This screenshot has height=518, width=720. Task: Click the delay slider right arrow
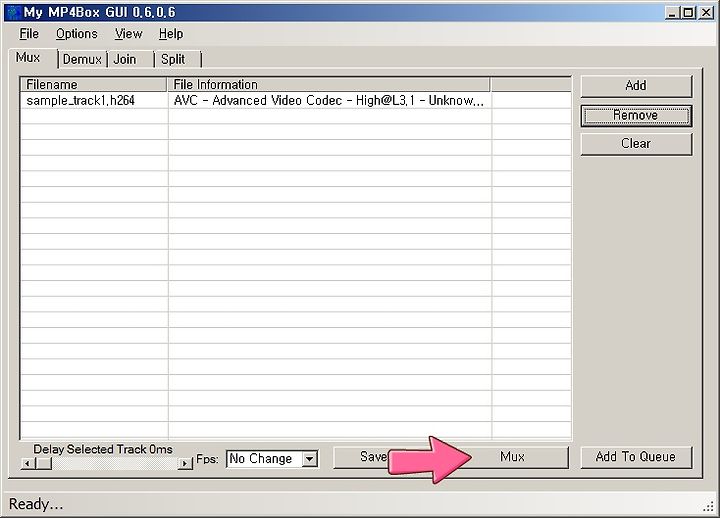pyautogui.click(x=185, y=464)
